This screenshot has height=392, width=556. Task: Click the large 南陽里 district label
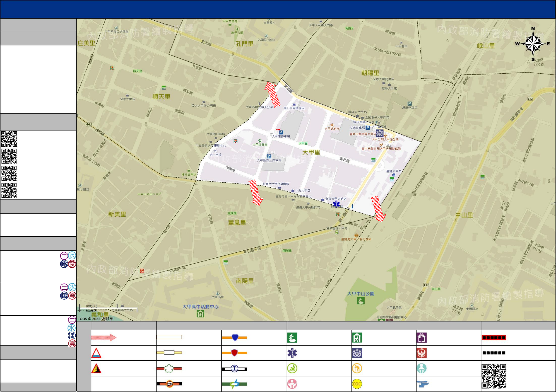pos(245,281)
